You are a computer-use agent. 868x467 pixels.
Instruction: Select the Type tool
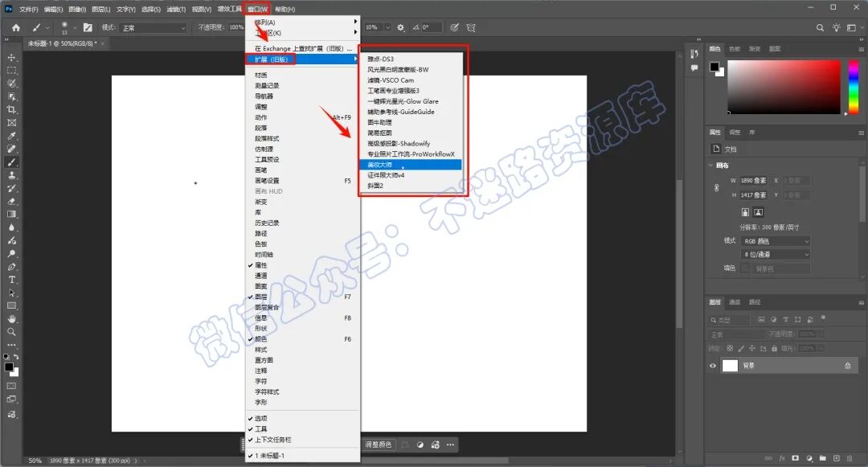coord(11,280)
